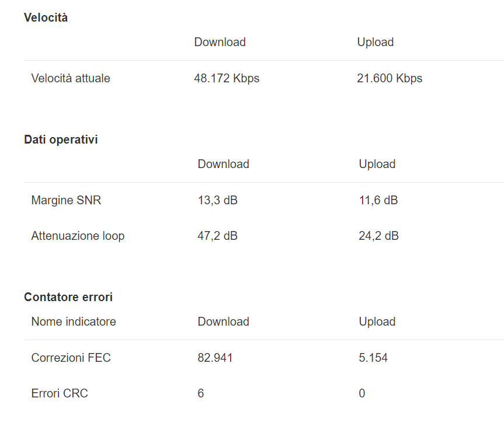Click the CRC errors download value 6
Image resolution: width=504 pixels, height=433 pixels.
pos(201,393)
